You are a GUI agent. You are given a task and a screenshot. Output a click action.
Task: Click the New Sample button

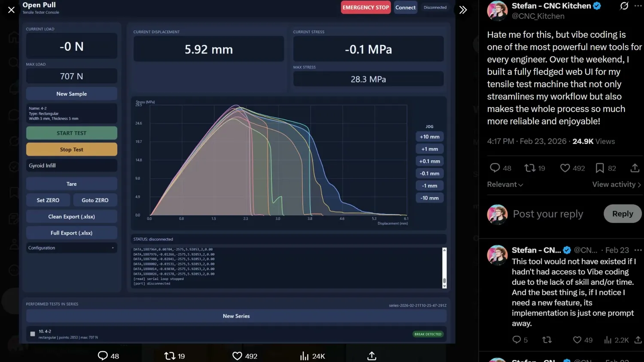click(x=72, y=94)
